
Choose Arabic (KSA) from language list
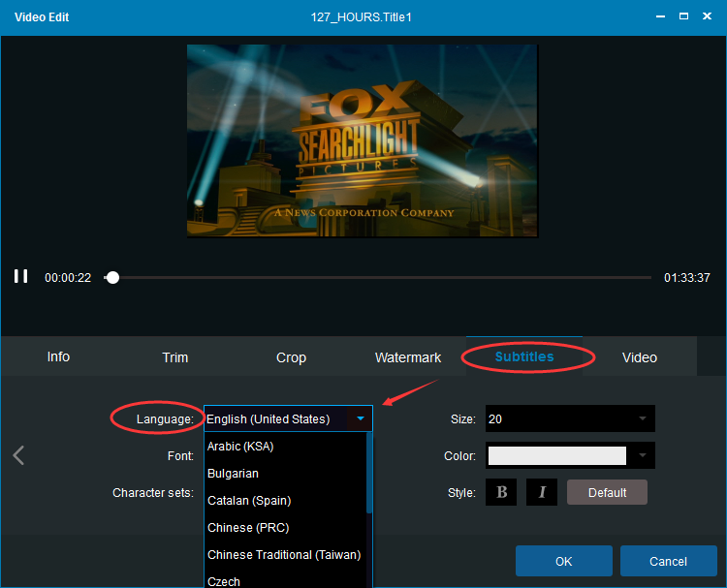(286, 447)
